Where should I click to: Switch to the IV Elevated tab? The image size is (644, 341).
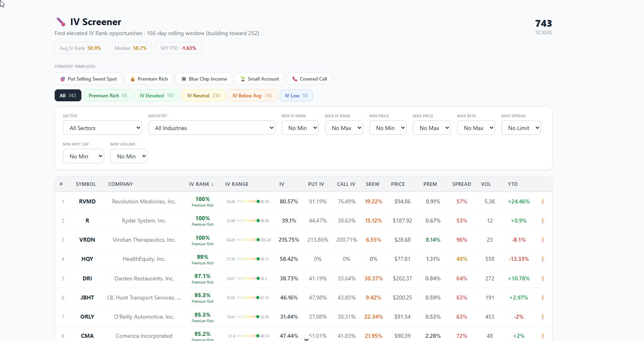(x=157, y=95)
